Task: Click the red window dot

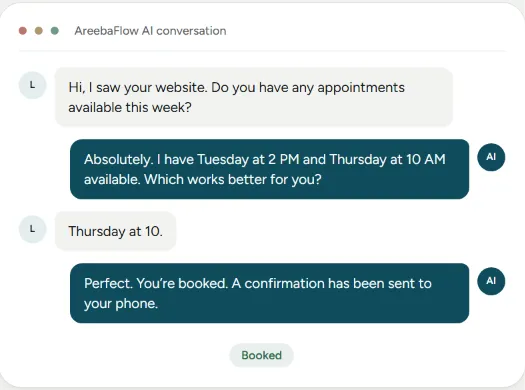Action: tap(23, 31)
